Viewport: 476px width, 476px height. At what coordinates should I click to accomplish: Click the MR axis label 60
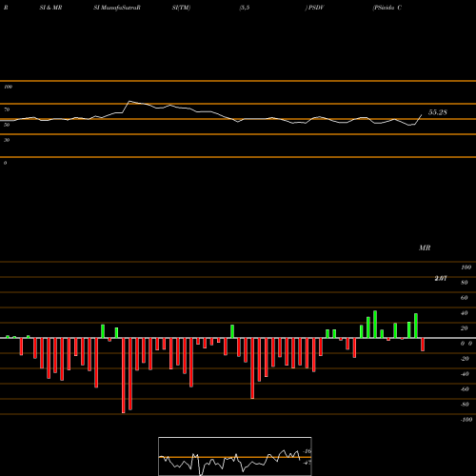tap(464, 298)
